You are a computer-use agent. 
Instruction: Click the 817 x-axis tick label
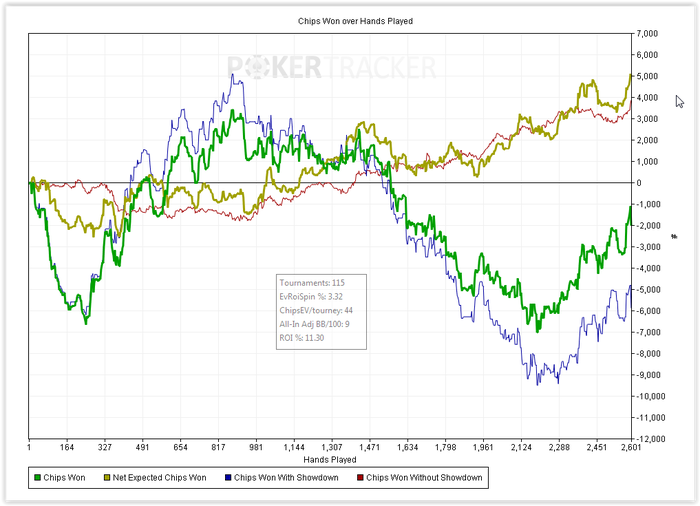pos(218,447)
